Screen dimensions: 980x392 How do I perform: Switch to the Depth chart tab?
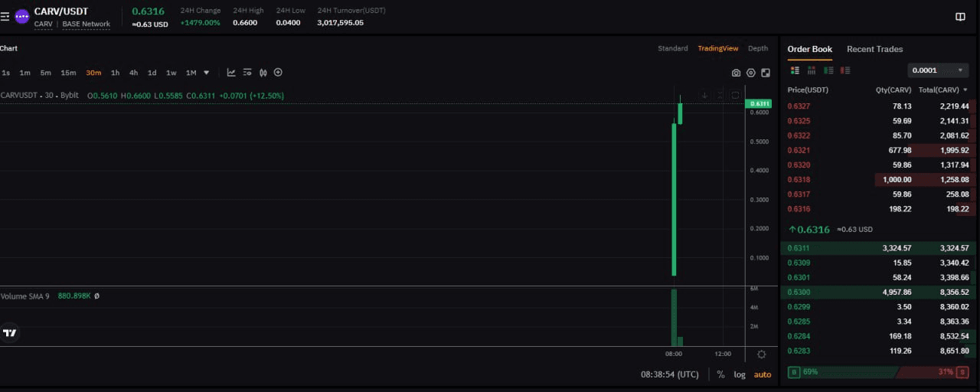coord(758,48)
